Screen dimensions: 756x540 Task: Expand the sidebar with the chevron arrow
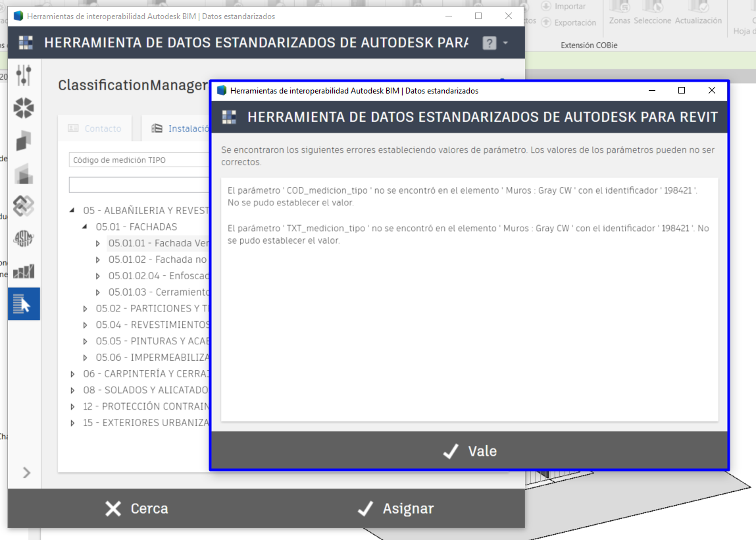tap(26, 472)
